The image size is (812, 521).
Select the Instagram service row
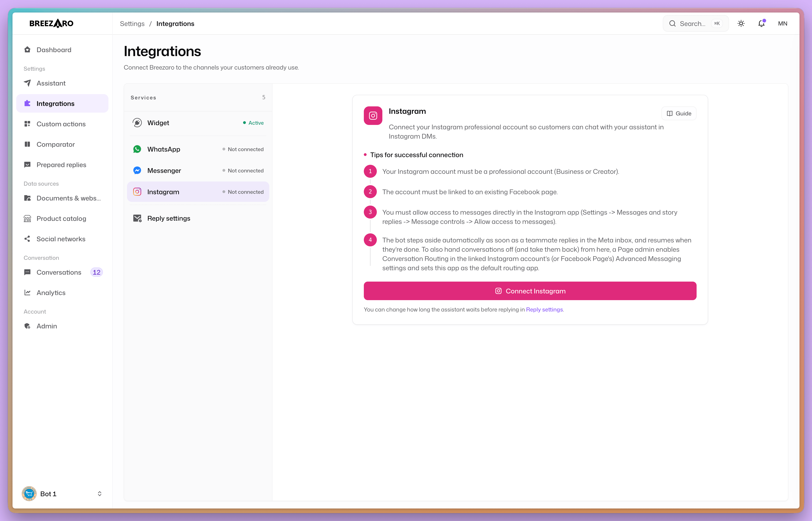click(x=198, y=191)
